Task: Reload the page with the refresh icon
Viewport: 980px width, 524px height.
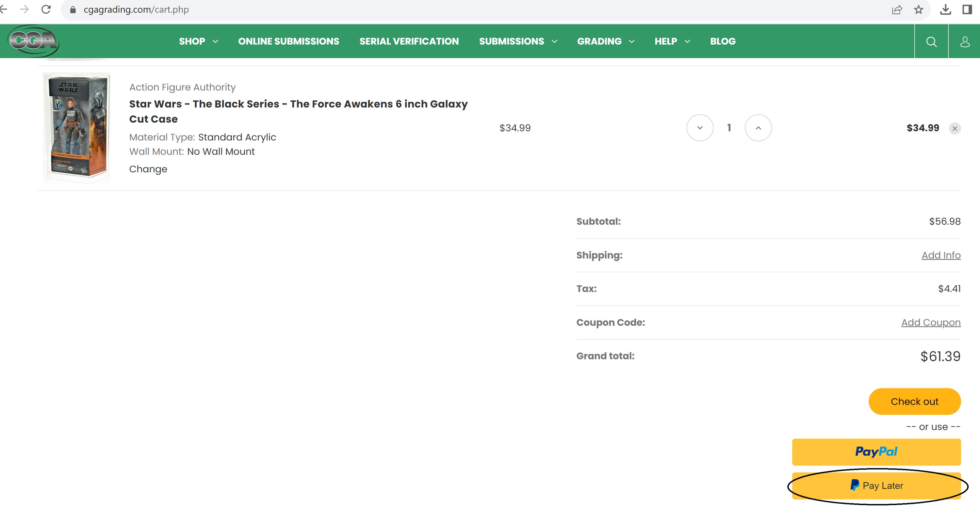Action: pos(46,9)
